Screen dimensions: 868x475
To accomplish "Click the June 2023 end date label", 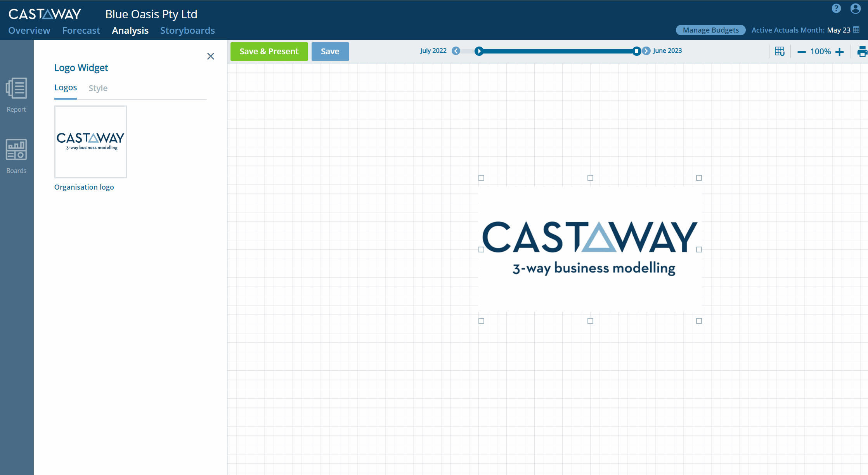I will [667, 51].
